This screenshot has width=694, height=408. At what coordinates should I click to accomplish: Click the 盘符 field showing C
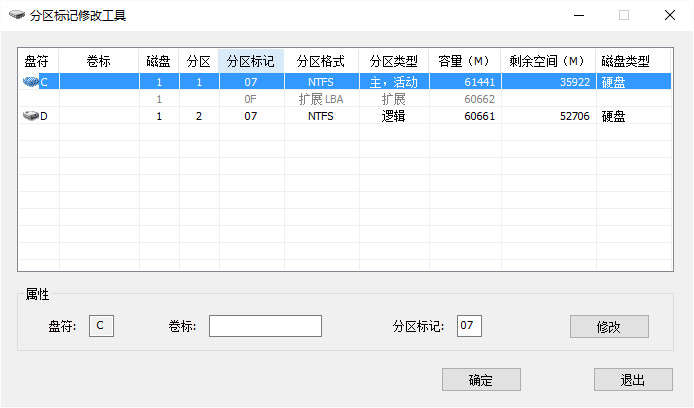click(101, 326)
